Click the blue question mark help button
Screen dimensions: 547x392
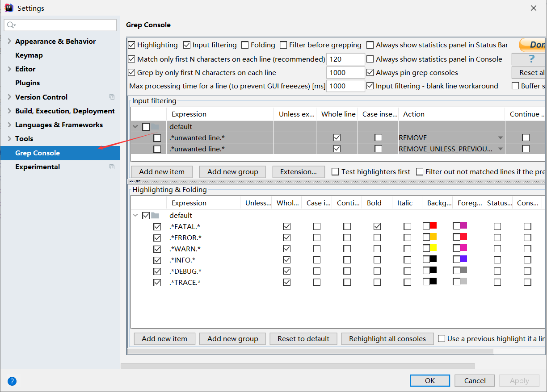(532, 58)
